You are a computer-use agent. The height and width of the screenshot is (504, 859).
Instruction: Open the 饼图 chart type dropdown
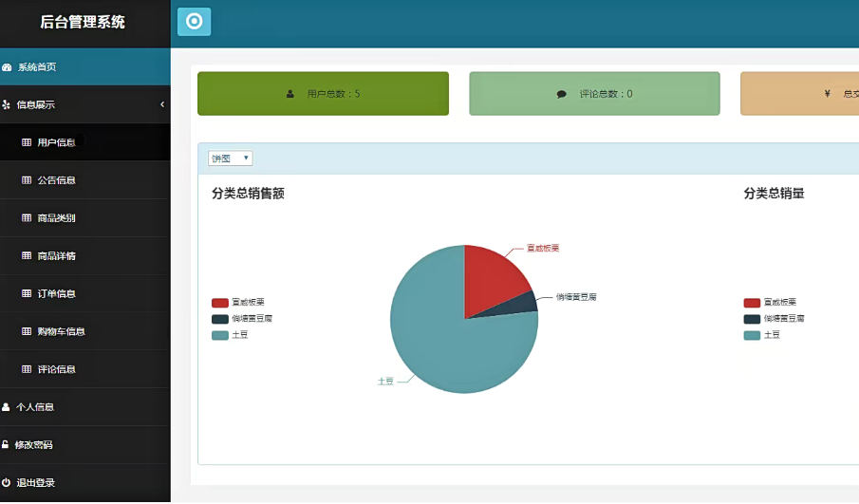point(230,159)
